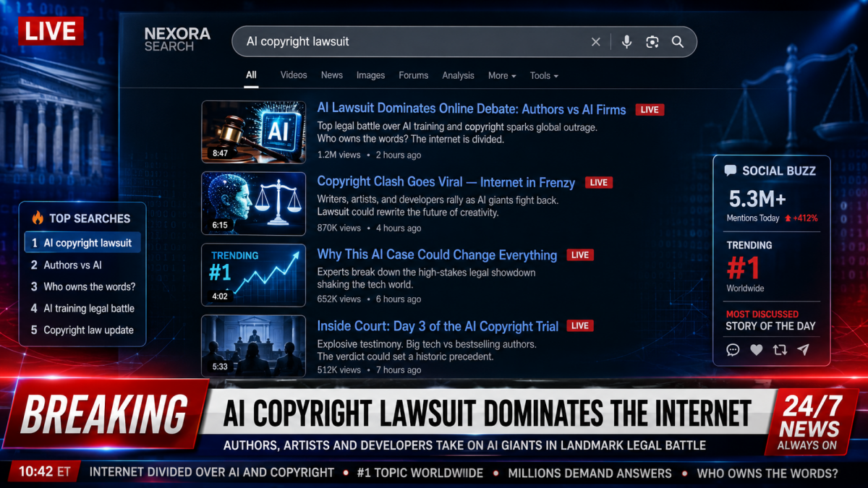Image resolution: width=868 pixels, height=488 pixels.
Task: Open Why This AI Case Could Change Everything
Action: pyautogui.click(x=437, y=254)
